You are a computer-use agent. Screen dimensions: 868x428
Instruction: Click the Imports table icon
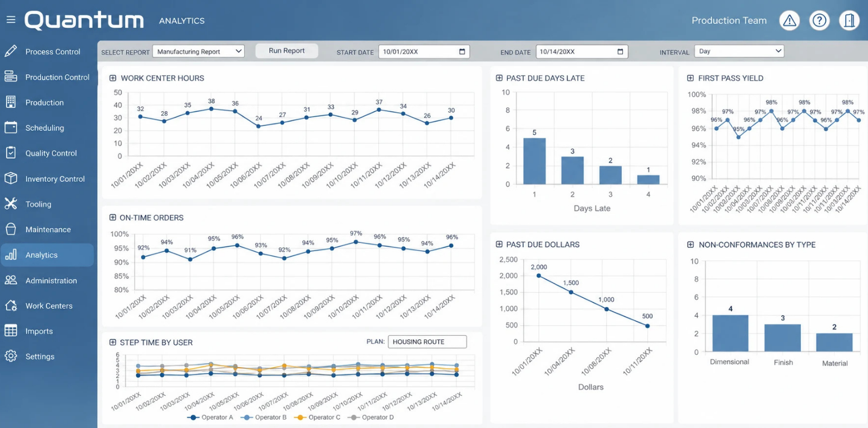point(11,331)
